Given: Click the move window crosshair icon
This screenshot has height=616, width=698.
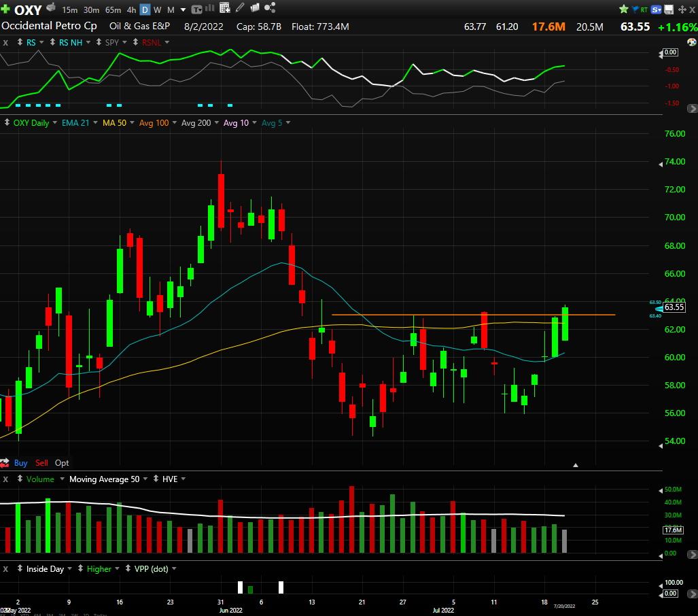Looking at the screenshot, I should pyautogui.click(x=682, y=10).
